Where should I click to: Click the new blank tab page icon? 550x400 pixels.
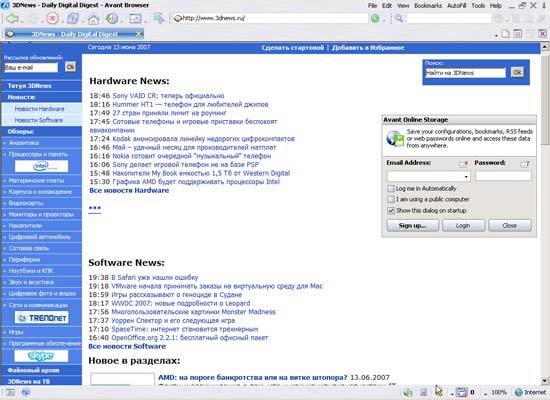505,34
